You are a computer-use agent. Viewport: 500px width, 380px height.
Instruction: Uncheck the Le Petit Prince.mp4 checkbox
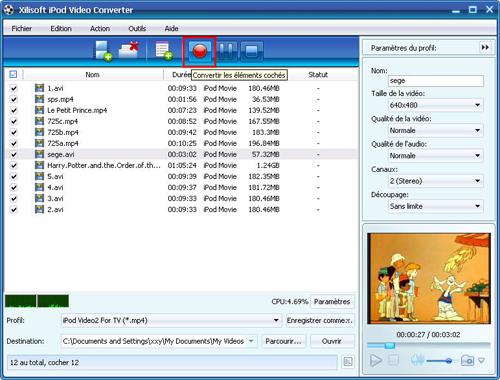pos(14,110)
